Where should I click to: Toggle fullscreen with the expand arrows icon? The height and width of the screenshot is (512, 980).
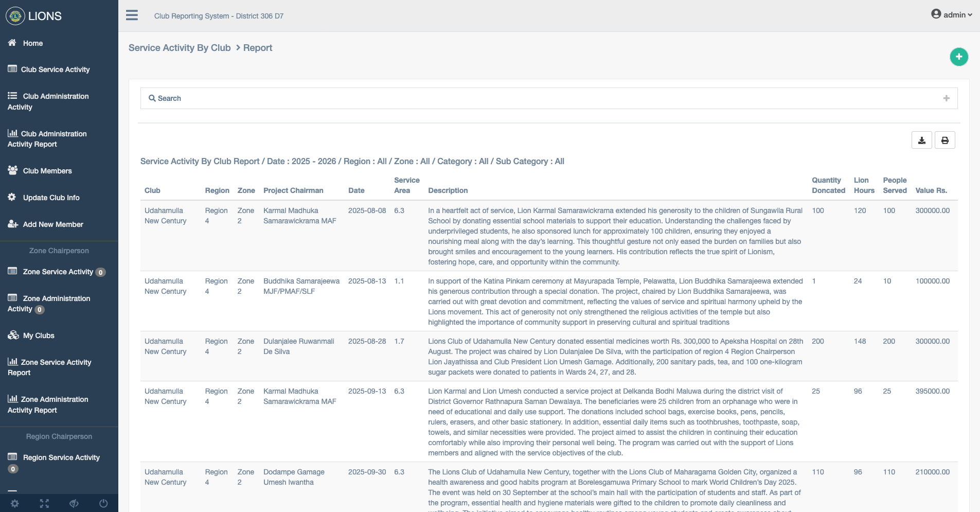click(x=44, y=503)
